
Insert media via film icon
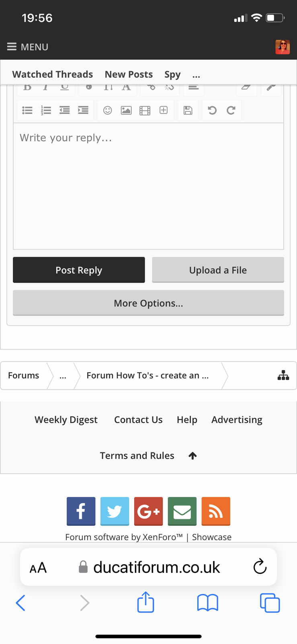(145, 110)
